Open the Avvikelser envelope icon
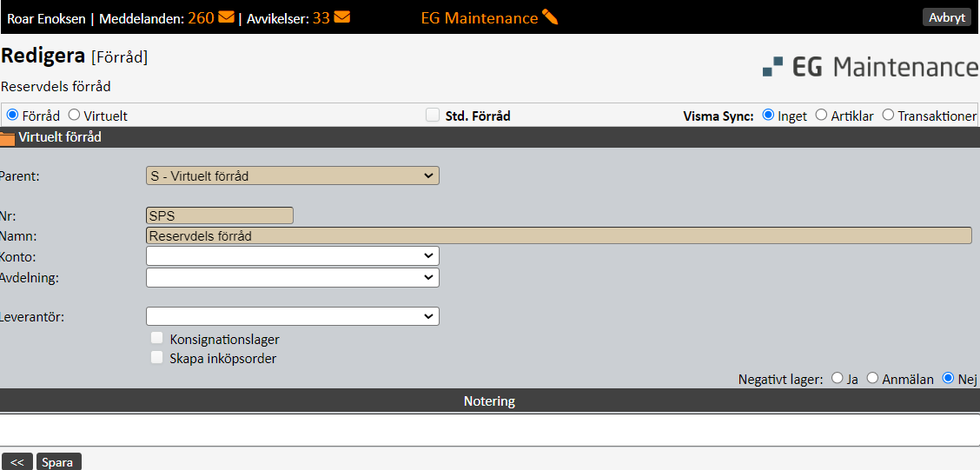The height and width of the screenshot is (470, 980). click(x=341, y=17)
